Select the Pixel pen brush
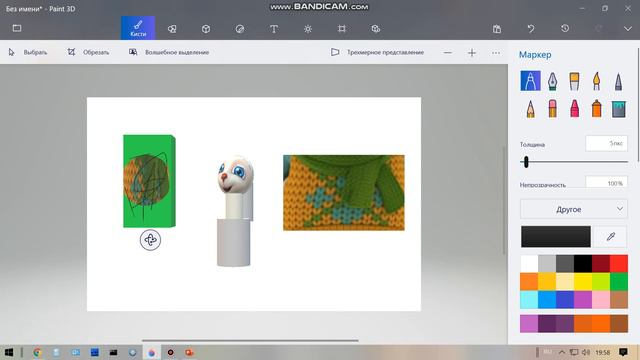 (618, 81)
